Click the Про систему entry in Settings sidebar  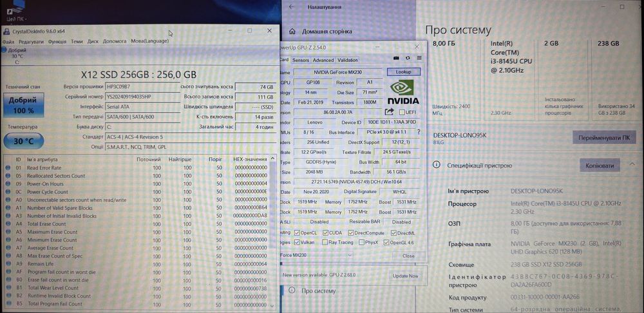point(318,291)
